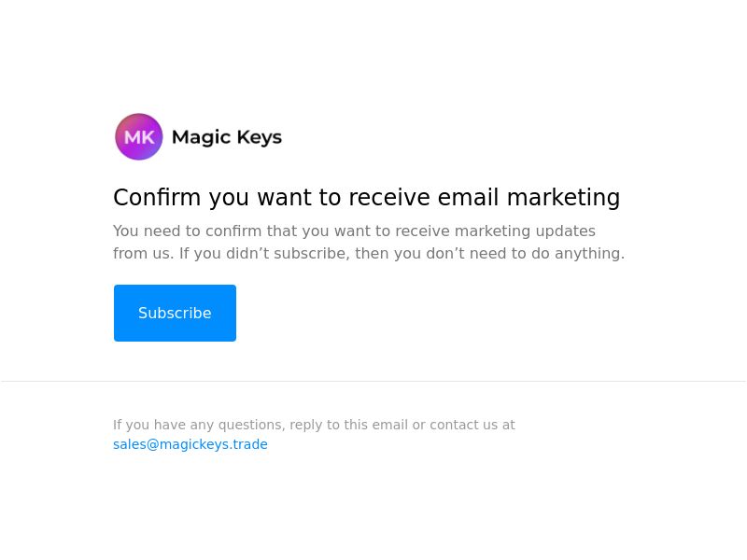Click the paragraph line about marketing updates
The width and height of the screenshot is (747, 560).
[354, 231]
